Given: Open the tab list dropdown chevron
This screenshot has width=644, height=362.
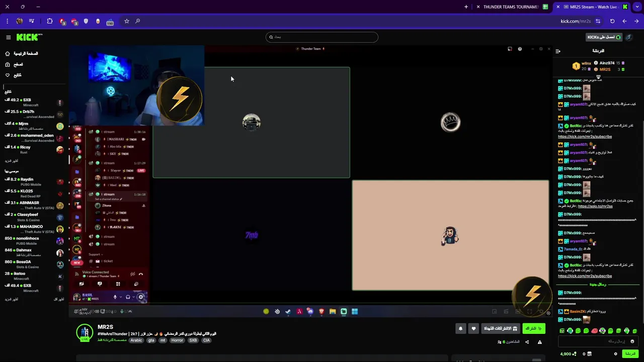Looking at the screenshot, I should point(637,7).
